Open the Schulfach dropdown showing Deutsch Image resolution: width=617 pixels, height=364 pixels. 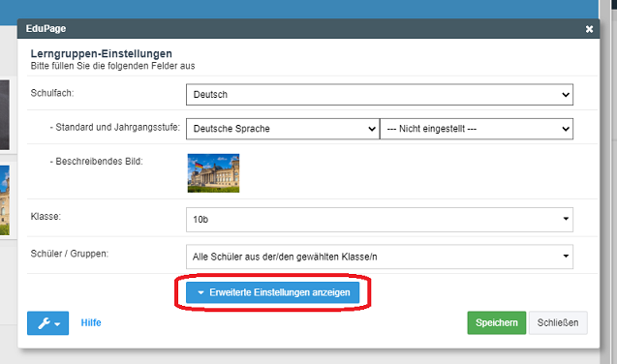(x=380, y=94)
